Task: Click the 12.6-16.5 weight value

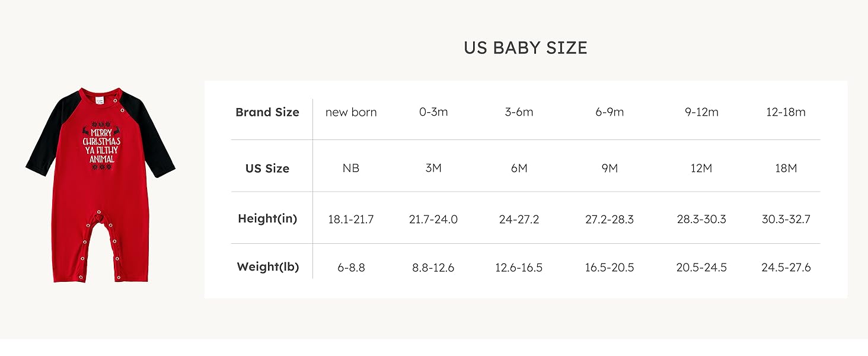Action: [x=519, y=268]
